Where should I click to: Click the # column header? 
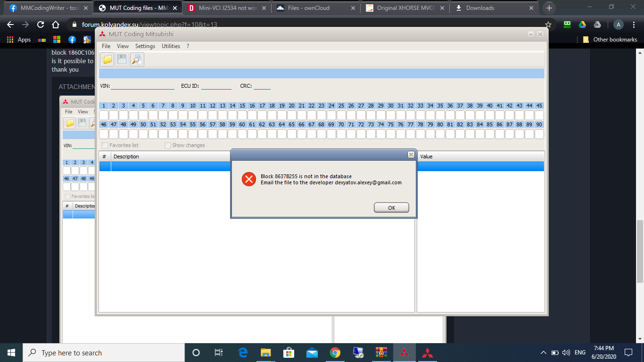point(104,156)
